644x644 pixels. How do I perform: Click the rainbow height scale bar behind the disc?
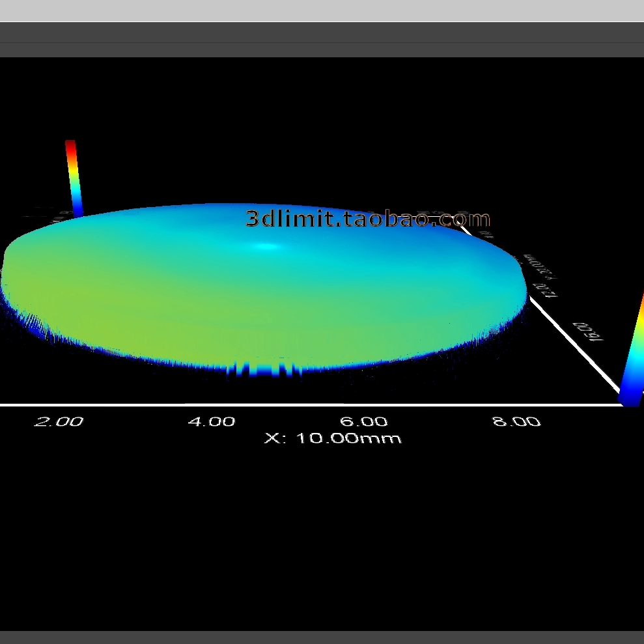click(74, 178)
